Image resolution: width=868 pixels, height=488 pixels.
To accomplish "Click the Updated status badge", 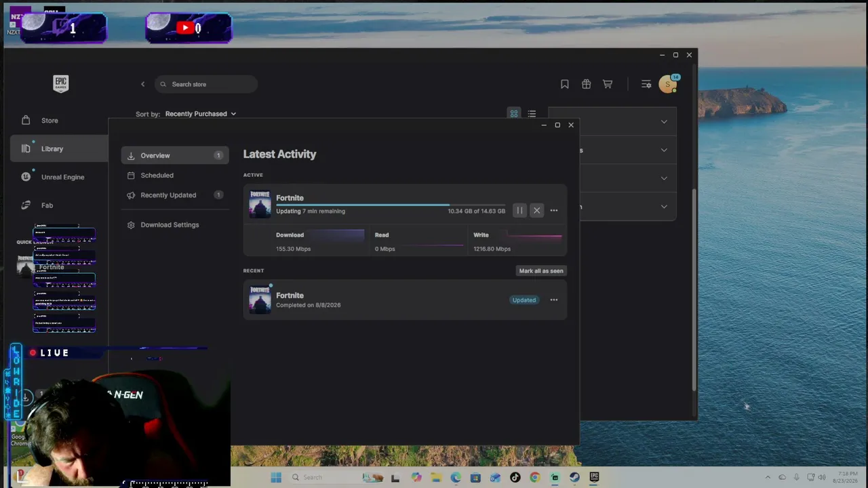I will click(524, 300).
